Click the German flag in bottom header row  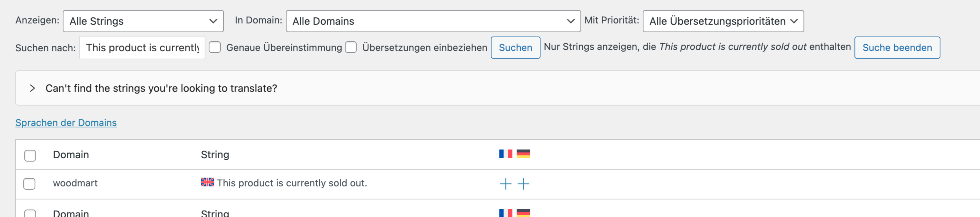[523, 213]
